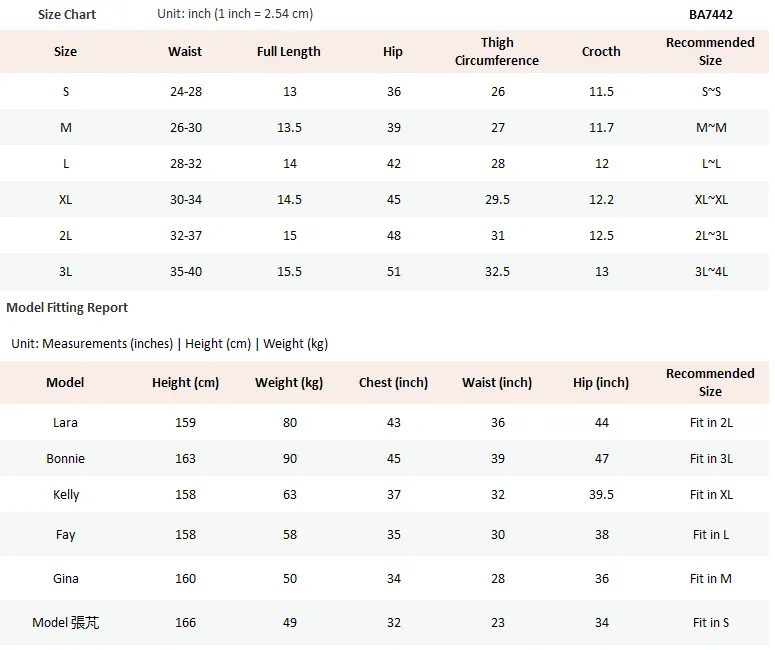Image resolution: width=775 pixels, height=650 pixels.
Task: Select model Kelly's hip value 39.5
Action: click(x=601, y=495)
